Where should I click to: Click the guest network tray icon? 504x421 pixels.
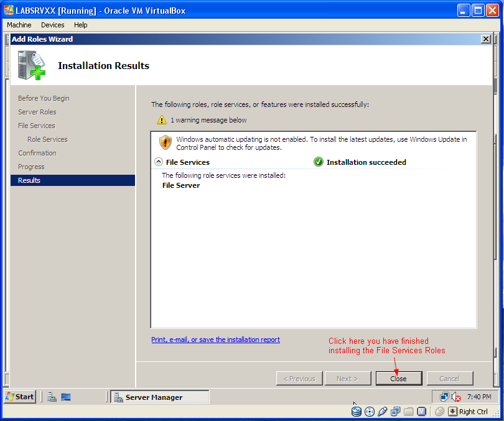click(x=444, y=397)
